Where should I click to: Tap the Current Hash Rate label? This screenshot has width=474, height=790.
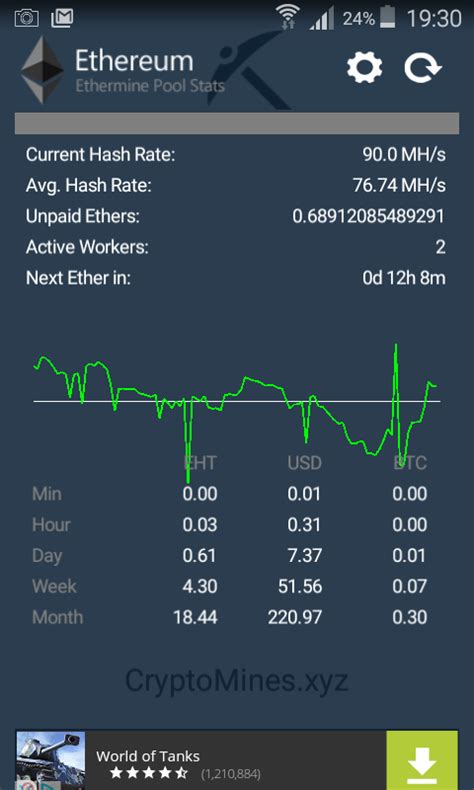coord(100,155)
